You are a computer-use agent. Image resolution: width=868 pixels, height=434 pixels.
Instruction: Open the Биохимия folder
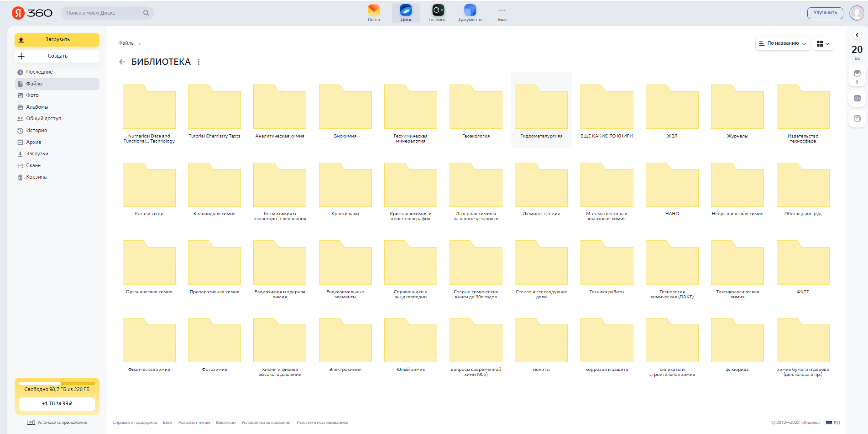(x=345, y=111)
